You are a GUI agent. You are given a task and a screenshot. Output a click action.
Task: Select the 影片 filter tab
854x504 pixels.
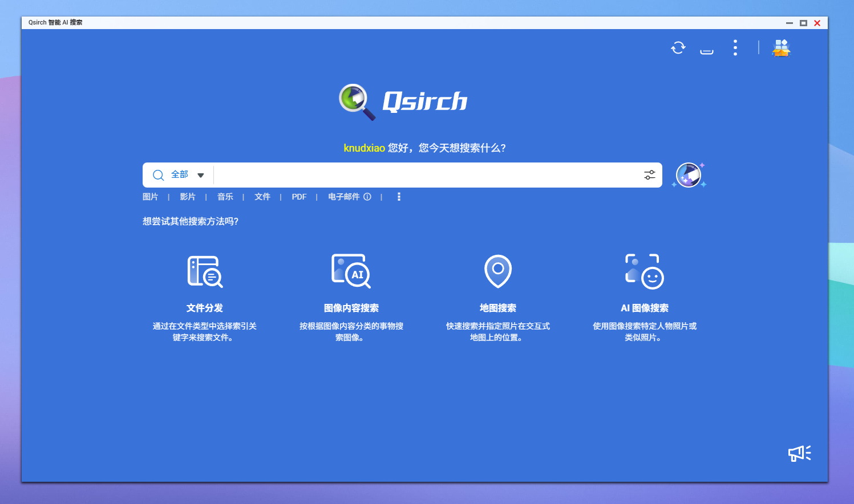tap(188, 197)
